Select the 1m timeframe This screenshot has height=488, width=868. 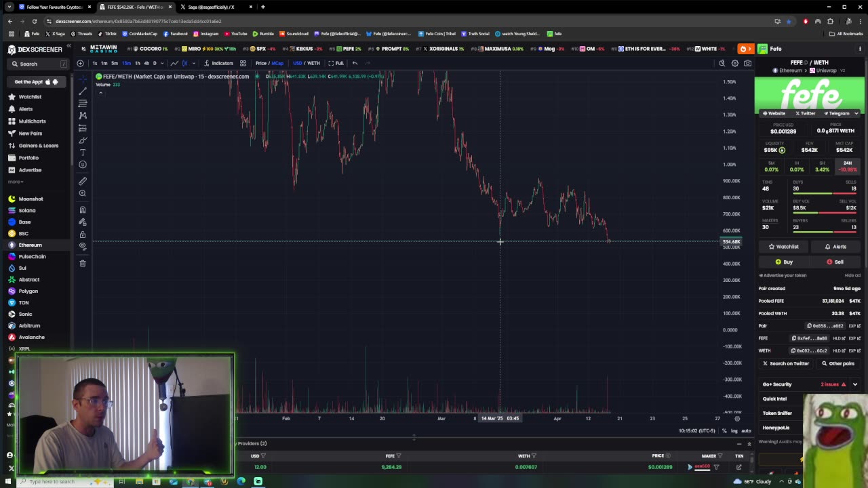tap(104, 63)
